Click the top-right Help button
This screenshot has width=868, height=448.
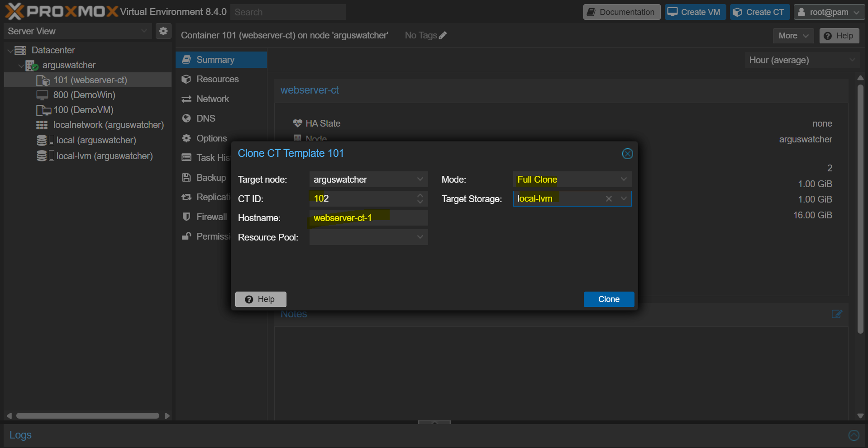click(x=839, y=36)
